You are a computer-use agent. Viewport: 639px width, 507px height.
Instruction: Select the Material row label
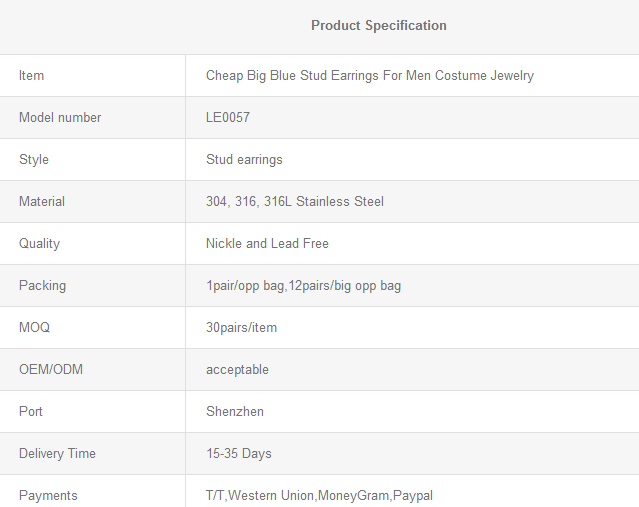click(42, 201)
